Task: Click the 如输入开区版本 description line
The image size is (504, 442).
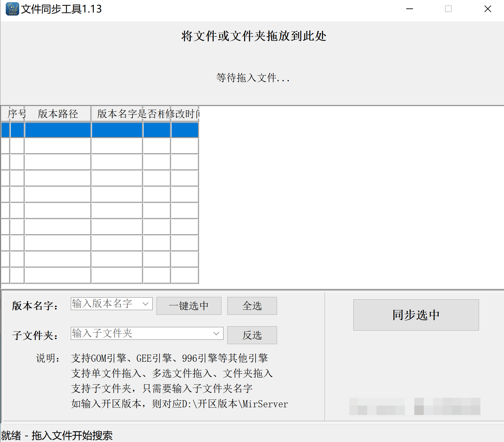Action: click(180, 404)
